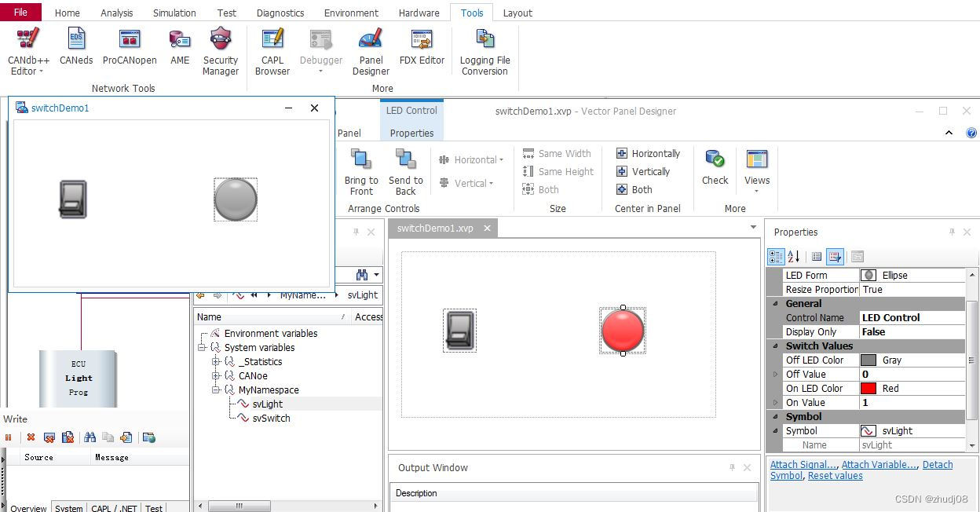Expand the CANoe tree node
Viewport: 980px width, 512px height.
click(x=216, y=376)
